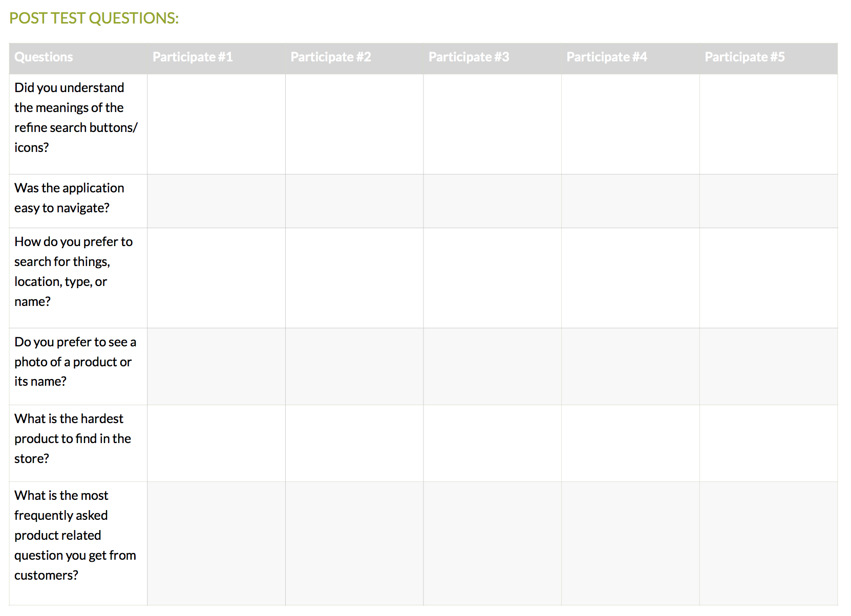851x616 pixels.
Task: Click the 'Participate #2' column header
Action: [x=331, y=57]
